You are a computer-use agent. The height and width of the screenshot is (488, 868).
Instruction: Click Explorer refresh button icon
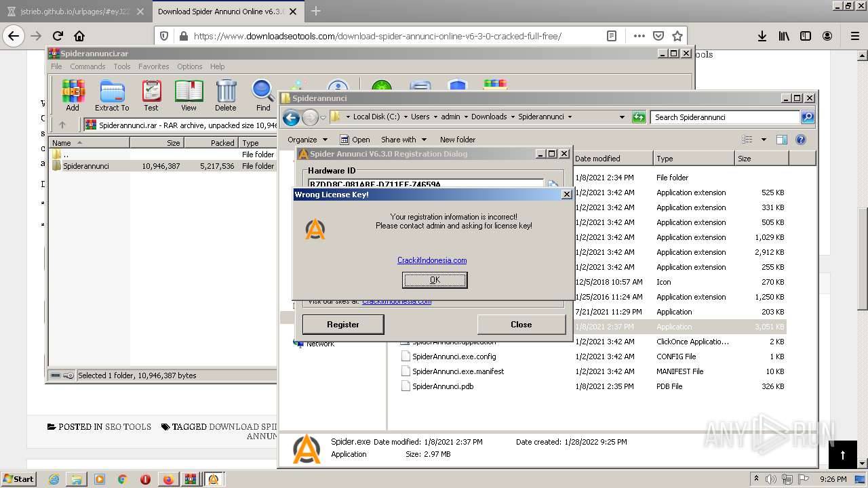tap(639, 117)
